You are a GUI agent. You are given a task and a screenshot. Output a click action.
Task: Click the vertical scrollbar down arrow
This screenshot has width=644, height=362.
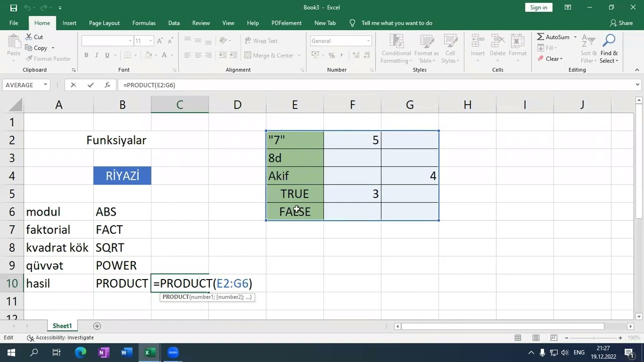pyautogui.click(x=639, y=316)
